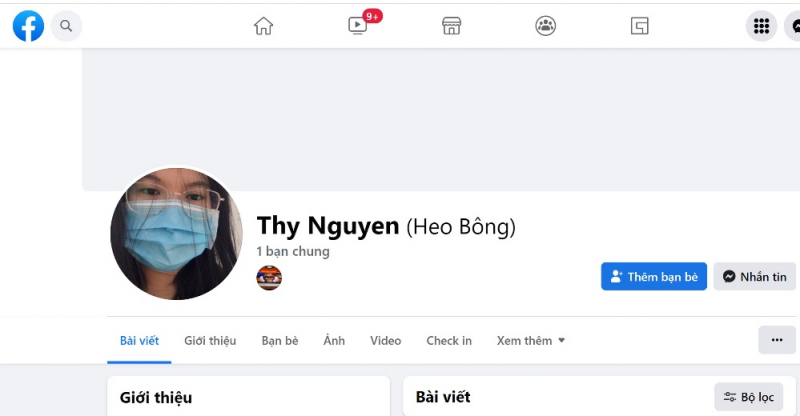800x416 pixels.
Task: Click Thêm bạn bè button
Action: [654, 277]
